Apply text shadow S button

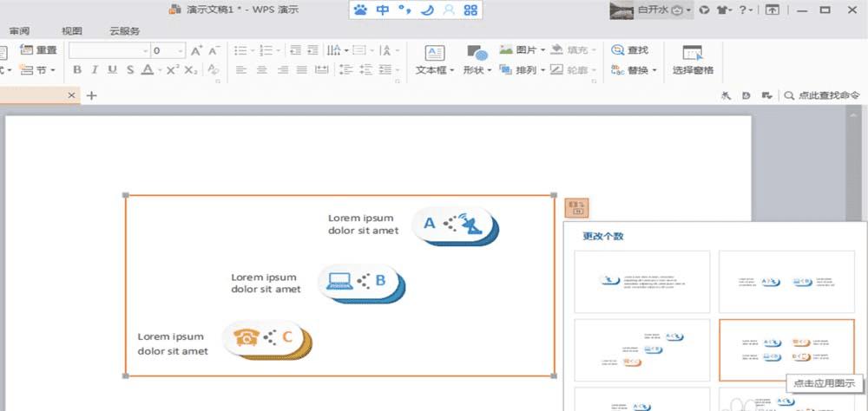(130, 69)
